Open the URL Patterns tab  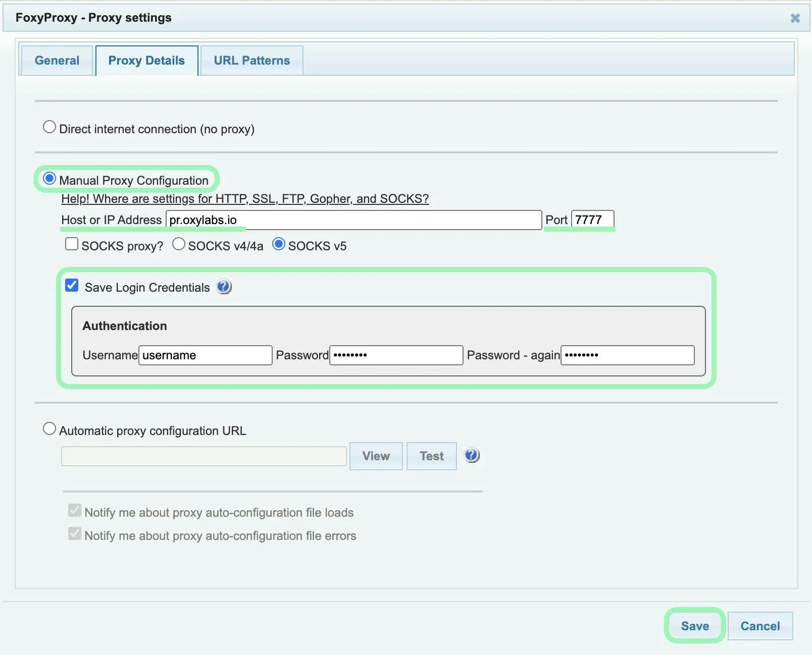(x=251, y=61)
